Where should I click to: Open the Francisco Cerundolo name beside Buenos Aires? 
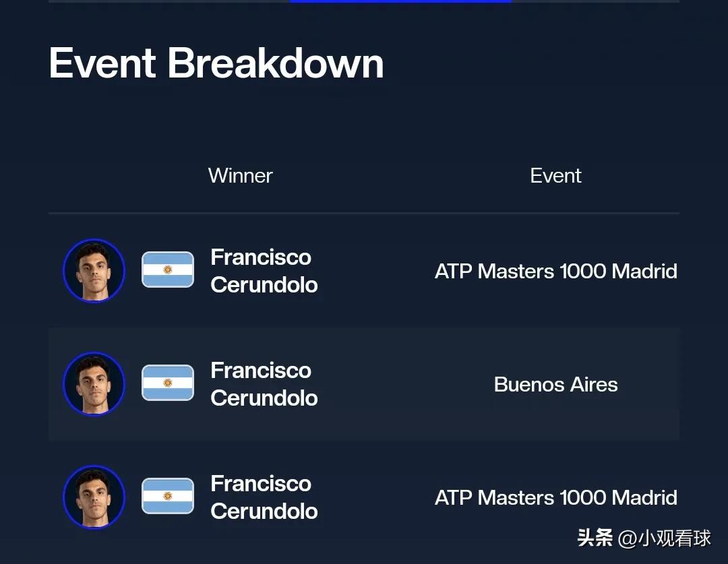264,384
